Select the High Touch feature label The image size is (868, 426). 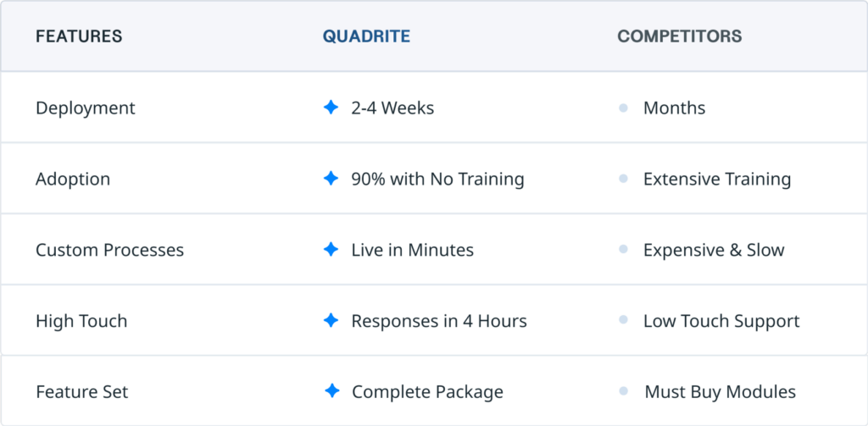tap(81, 321)
